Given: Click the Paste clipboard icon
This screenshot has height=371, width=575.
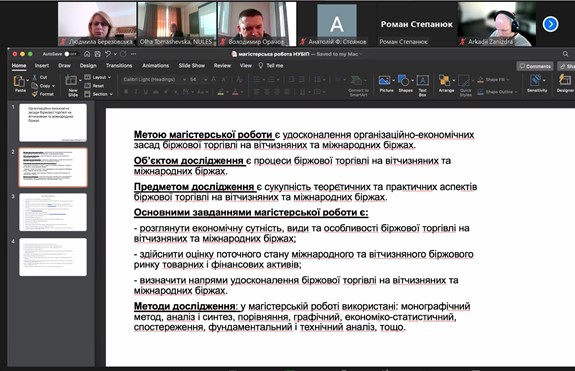Looking at the screenshot, I should click(19, 81).
